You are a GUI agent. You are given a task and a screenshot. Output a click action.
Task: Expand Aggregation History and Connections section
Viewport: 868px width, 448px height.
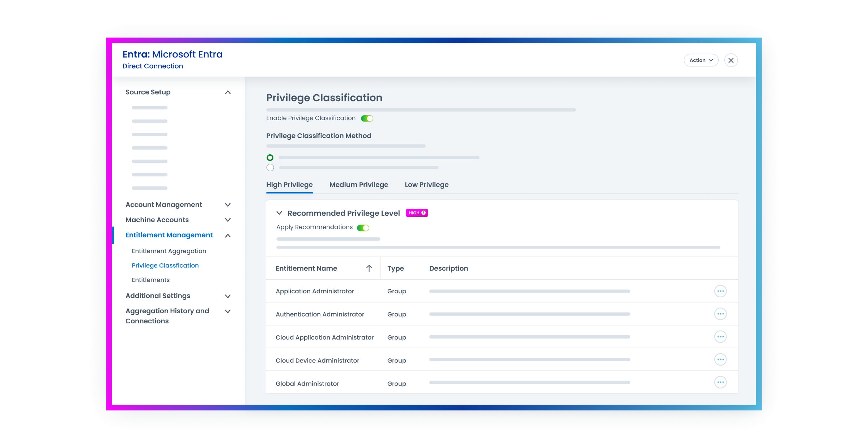(227, 311)
